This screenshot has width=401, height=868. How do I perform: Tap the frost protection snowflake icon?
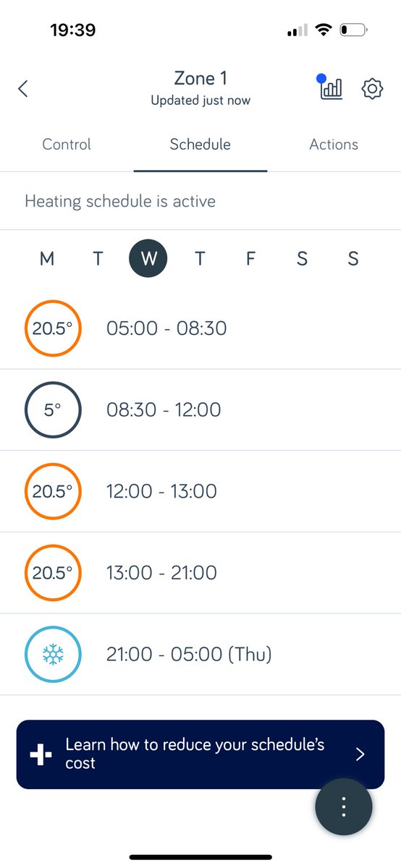[53, 655]
